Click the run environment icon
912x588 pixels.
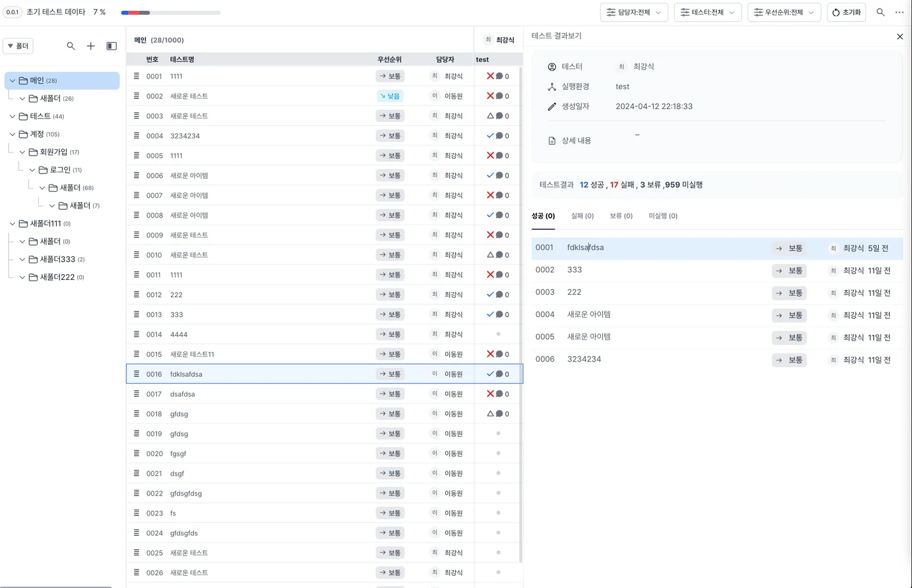[552, 87]
